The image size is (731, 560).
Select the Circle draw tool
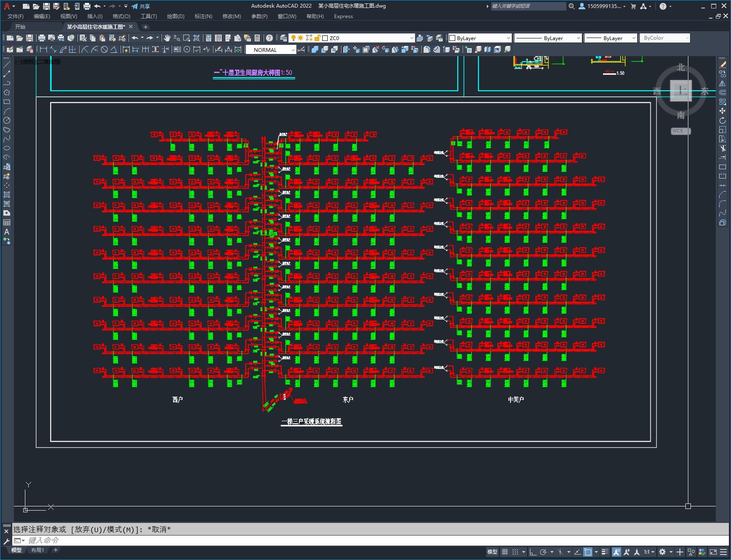point(7,120)
